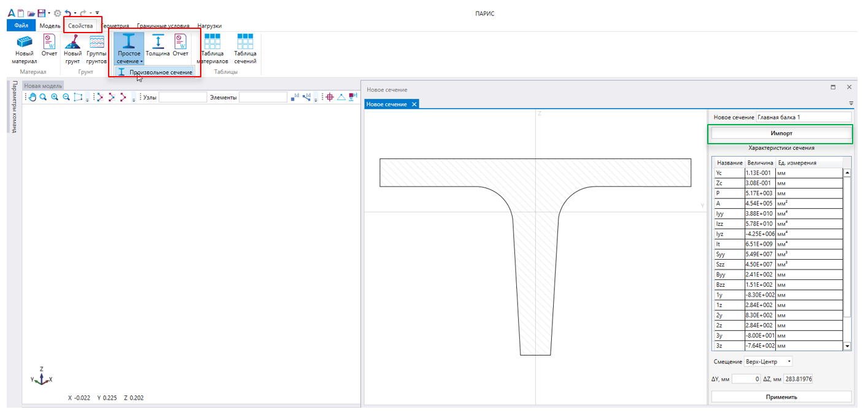Image resolution: width=868 pixels, height=412 pixels.
Task: Click the gear settings icon in quick access
Action: point(58,13)
